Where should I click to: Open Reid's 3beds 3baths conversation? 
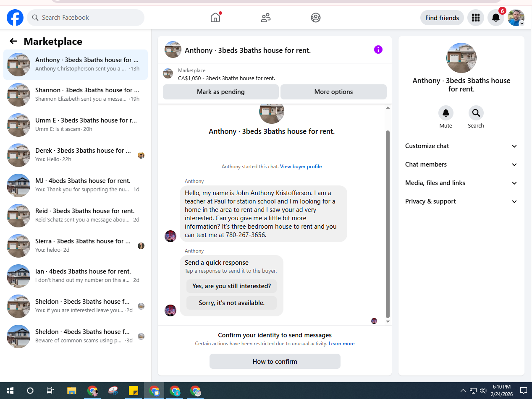click(76, 216)
